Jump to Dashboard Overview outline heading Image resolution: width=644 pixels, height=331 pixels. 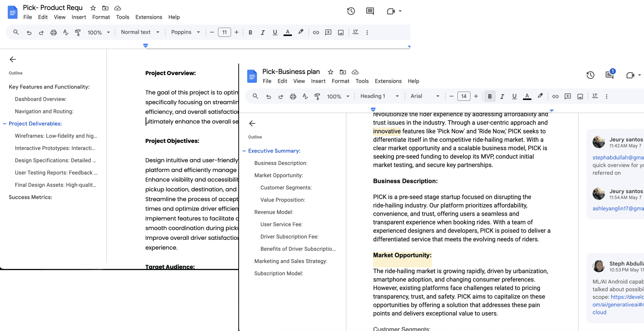tap(41, 99)
